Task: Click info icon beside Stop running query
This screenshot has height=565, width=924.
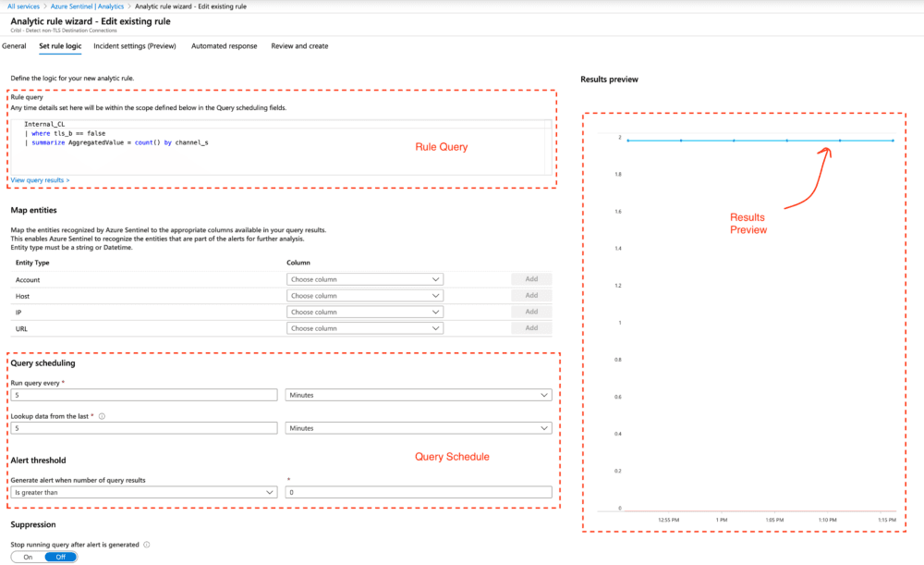Action: [147, 545]
